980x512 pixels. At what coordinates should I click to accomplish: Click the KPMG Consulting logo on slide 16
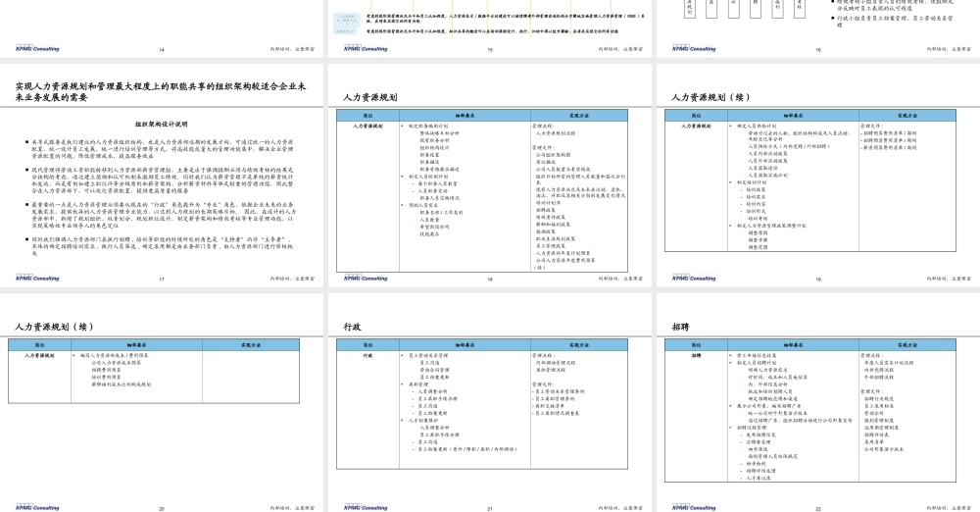tap(694, 48)
